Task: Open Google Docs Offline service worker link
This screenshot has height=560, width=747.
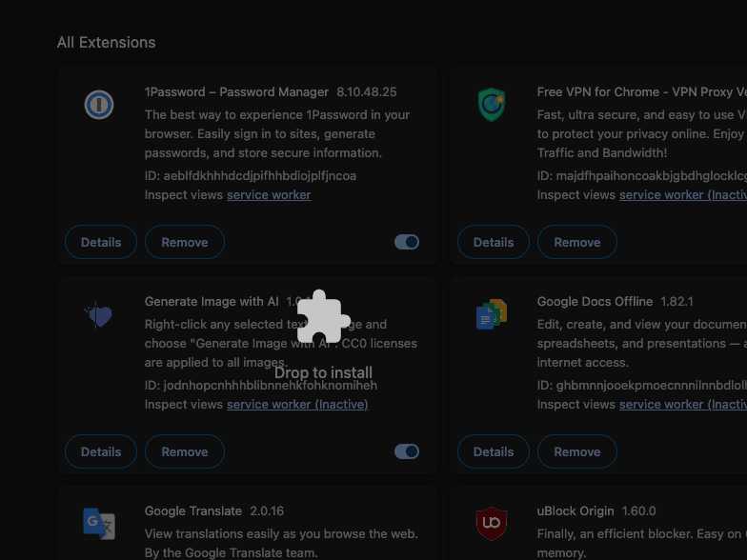Action: [x=683, y=404]
